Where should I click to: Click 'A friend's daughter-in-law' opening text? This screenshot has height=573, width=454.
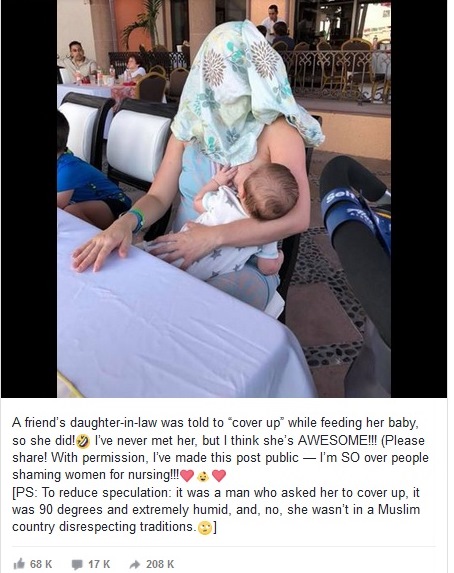pos(84,423)
